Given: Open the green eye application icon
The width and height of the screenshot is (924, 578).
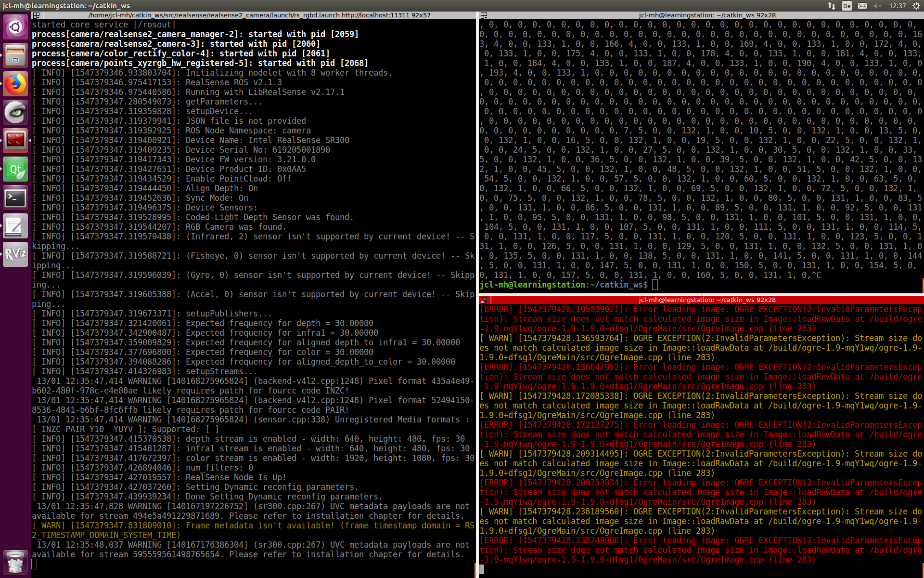Looking at the screenshot, I should point(15,113).
